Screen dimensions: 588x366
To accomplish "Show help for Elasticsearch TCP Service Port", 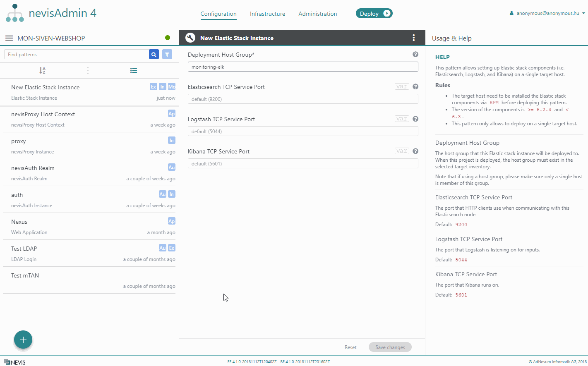I will pos(415,86).
